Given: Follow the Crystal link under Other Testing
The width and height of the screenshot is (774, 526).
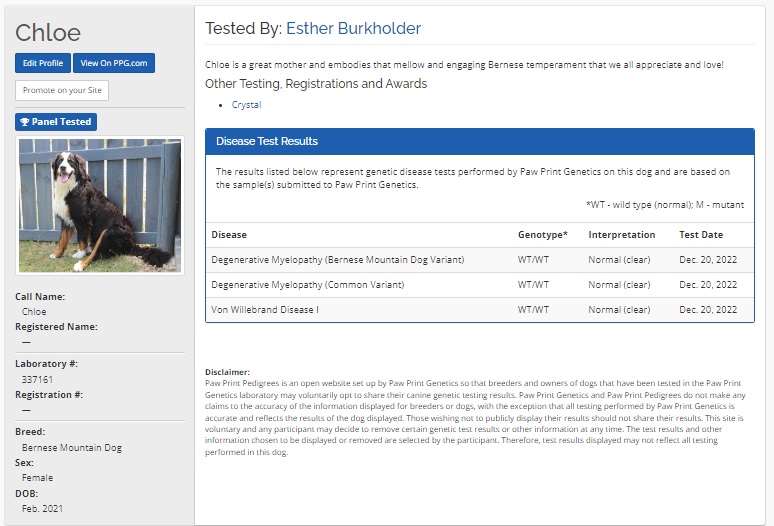Looking at the screenshot, I should pos(246,104).
